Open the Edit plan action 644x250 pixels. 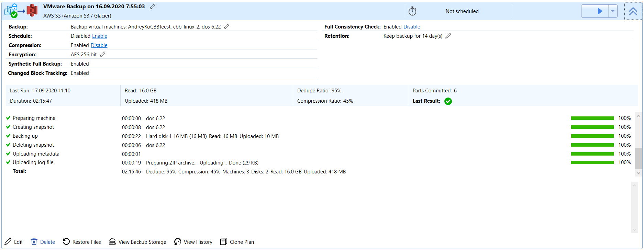[14, 242]
